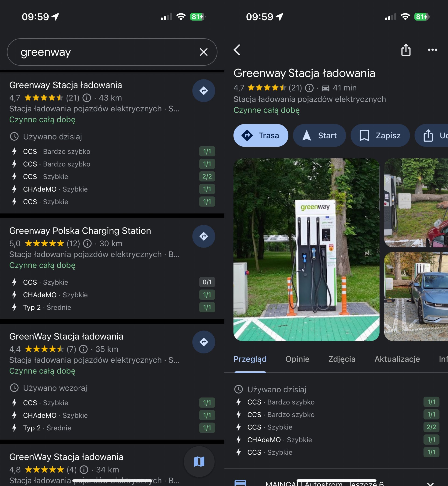This screenshot has height=486, width=448.
Task: Tap the '43 km' distance in first result
Action: click(x=110, y=98)
